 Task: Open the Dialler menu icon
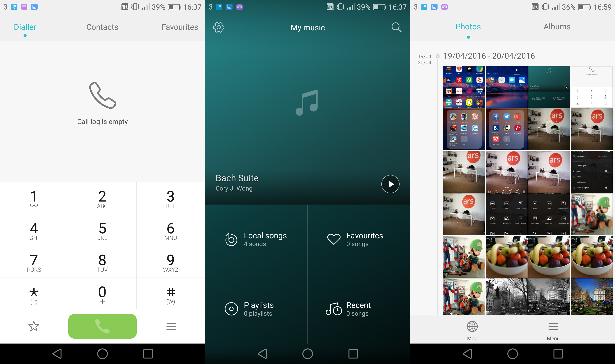click(x=171, y=326)
